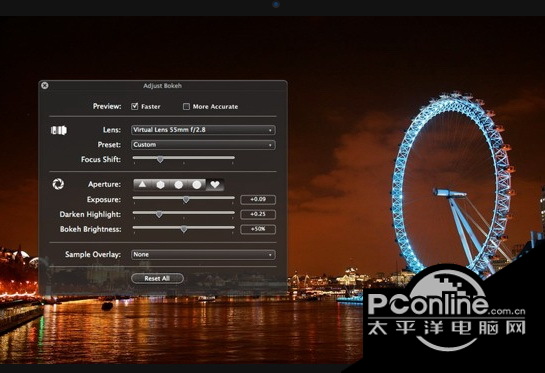Toggle the Faster preview checkbox

pyautogui.click(x=135, y=106)
